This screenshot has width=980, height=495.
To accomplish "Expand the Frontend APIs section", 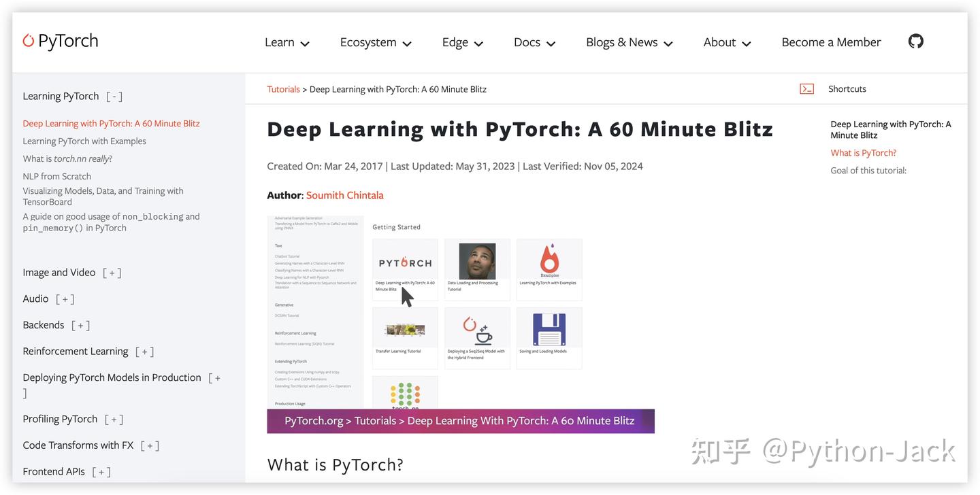I will click(x=101, y=471).
